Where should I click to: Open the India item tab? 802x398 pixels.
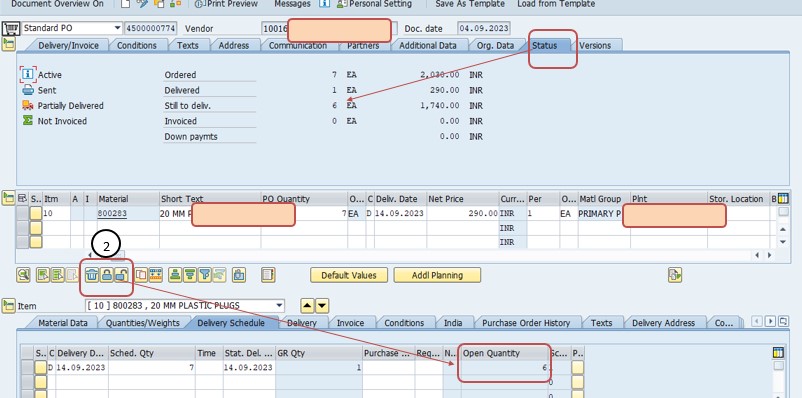tap(453, 323)
